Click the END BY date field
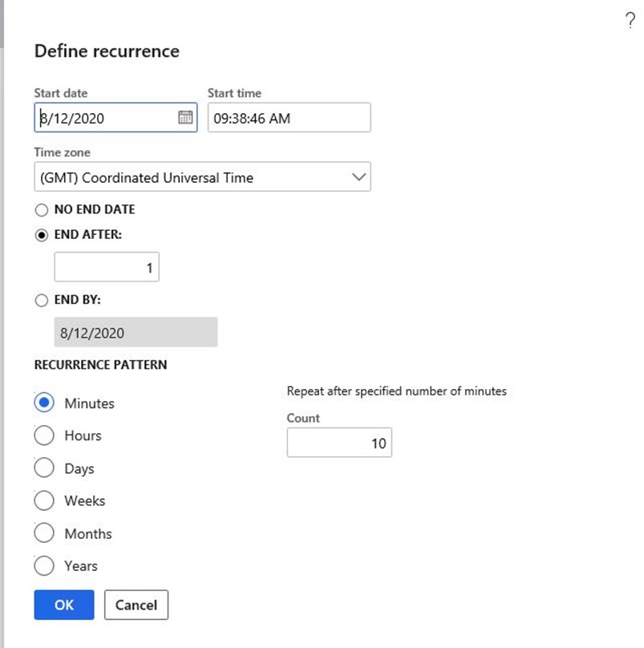Viewport: 644px width, 648px height. click(x=136, y=333)
